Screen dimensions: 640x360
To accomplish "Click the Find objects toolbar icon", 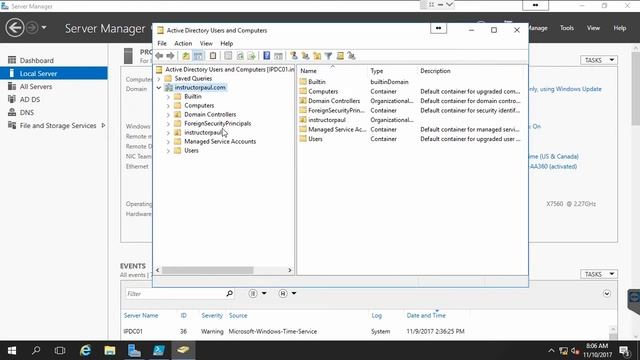I will 340,56.
